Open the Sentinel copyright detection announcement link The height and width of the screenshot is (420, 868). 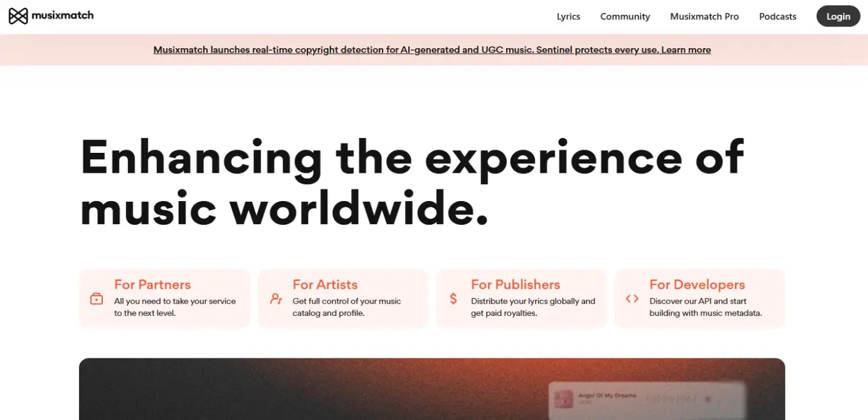pos(432,50)
